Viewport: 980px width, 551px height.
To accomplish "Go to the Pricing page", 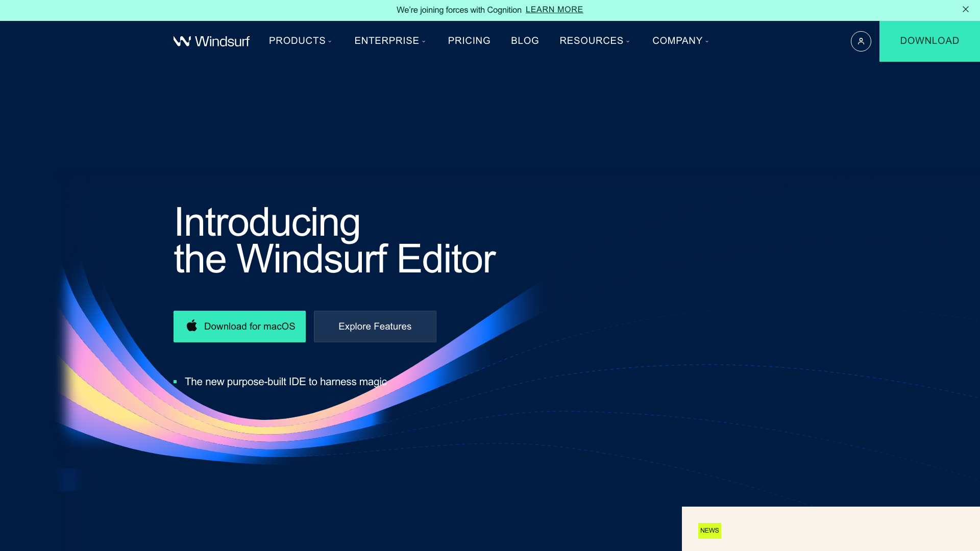I will click(469, 41).
